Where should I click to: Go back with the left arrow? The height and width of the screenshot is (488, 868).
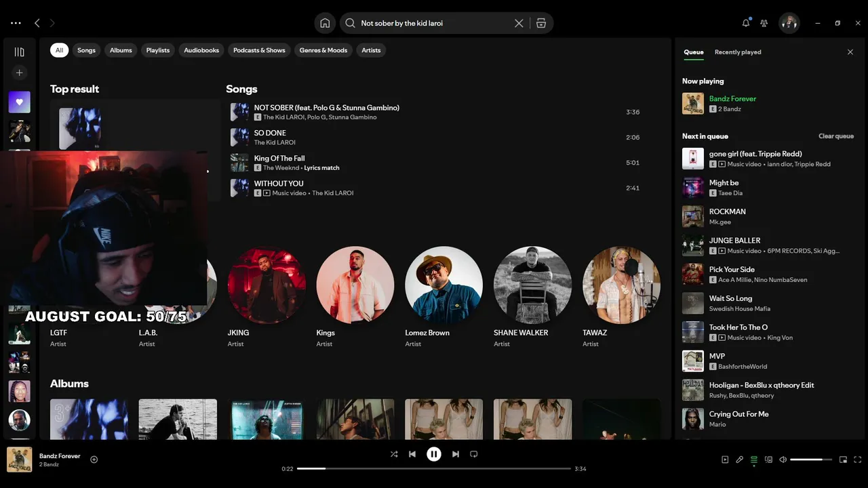click(37, 23)
